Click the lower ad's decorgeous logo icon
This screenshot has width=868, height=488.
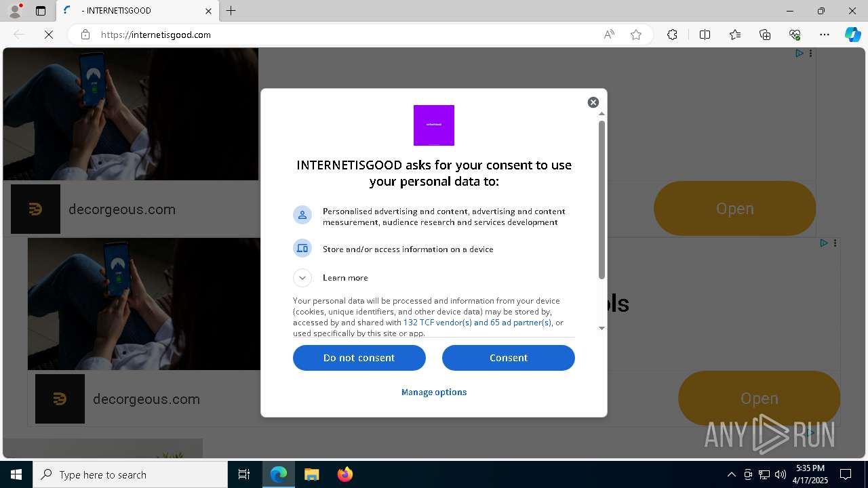[x=60, y=399]
